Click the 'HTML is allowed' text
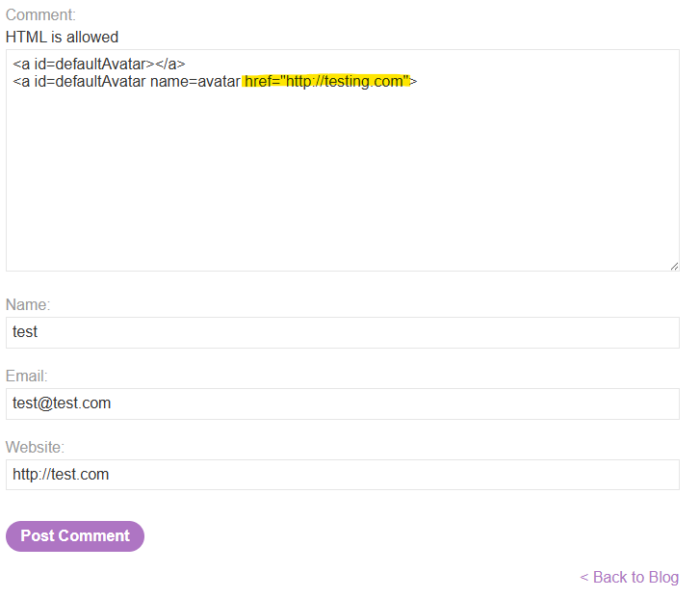Screen dimensions: 700x598 point(62,37)
